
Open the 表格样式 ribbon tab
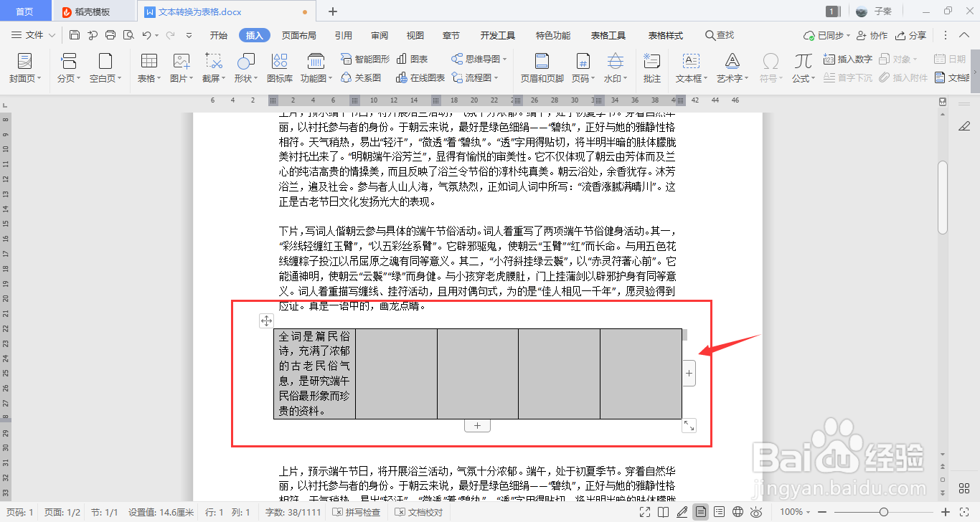(666, 35)
